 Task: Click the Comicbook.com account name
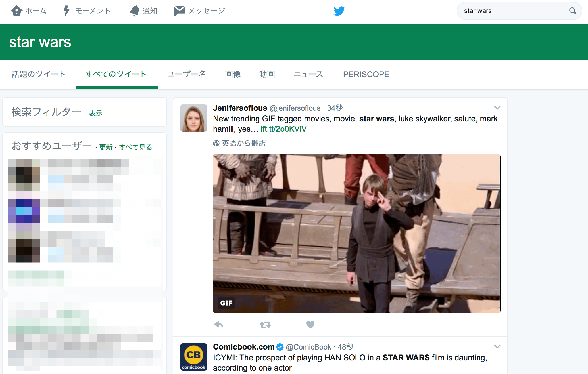244,347
